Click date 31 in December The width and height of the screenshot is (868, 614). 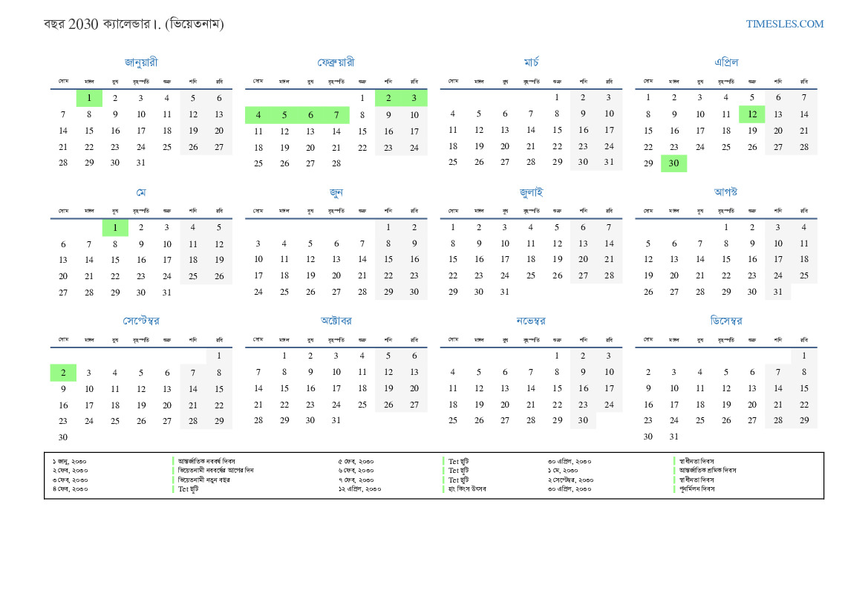click(x=673, y=437)
